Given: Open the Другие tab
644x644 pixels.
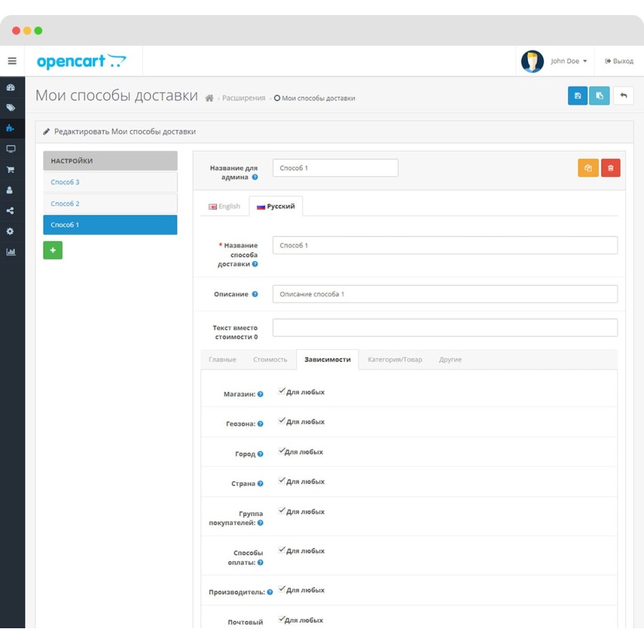Looking at the screenshot, I should 450,360.
